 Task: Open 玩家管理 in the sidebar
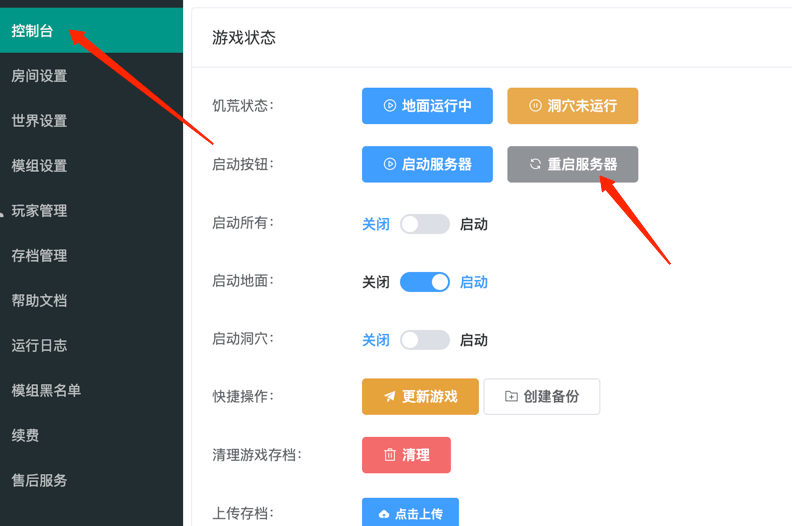40,211
